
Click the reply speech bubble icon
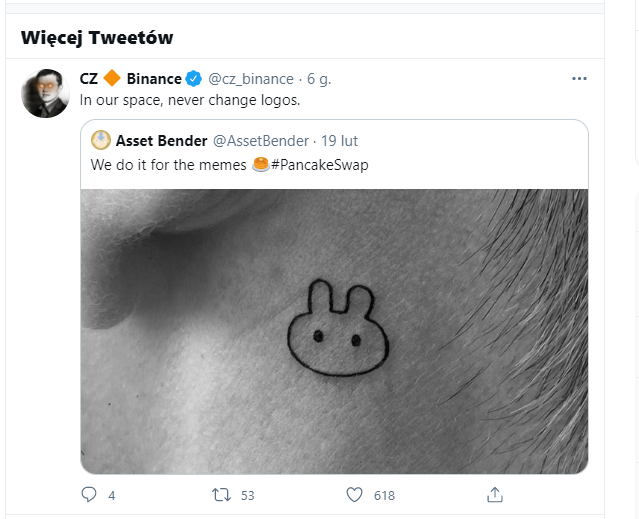coord(89,494)
